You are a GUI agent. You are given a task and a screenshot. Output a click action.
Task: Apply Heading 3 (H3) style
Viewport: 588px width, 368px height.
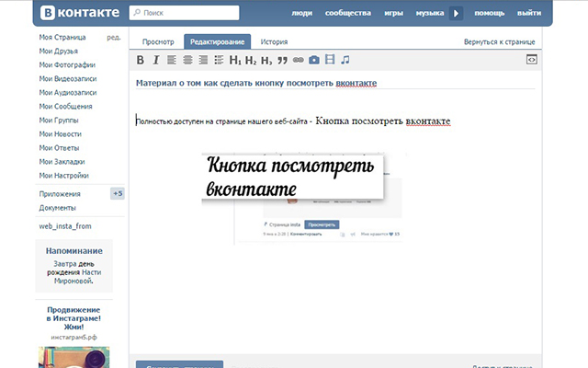pos(266,60)
